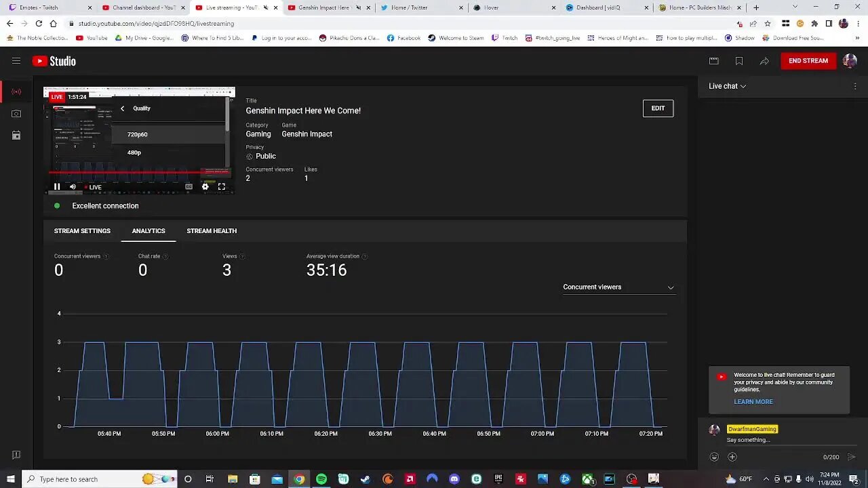The width and height of the screenshot is (868, 488).
Task: Switch to Channel dashboard browser tab
Action: (142, 7)
